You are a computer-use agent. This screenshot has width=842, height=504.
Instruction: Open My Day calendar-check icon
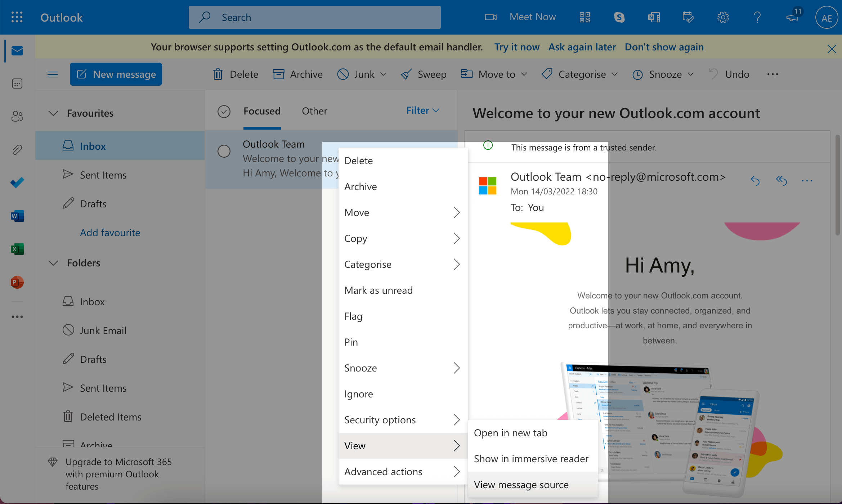coord(688,17)
